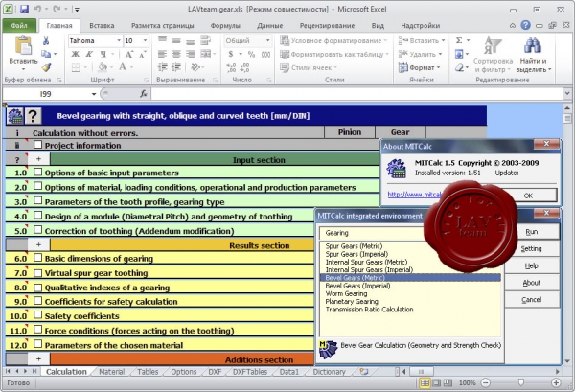Viewport: 575px width, 392px height.
Task: Click the Fill color bucket icon
Action: point(103,67)
